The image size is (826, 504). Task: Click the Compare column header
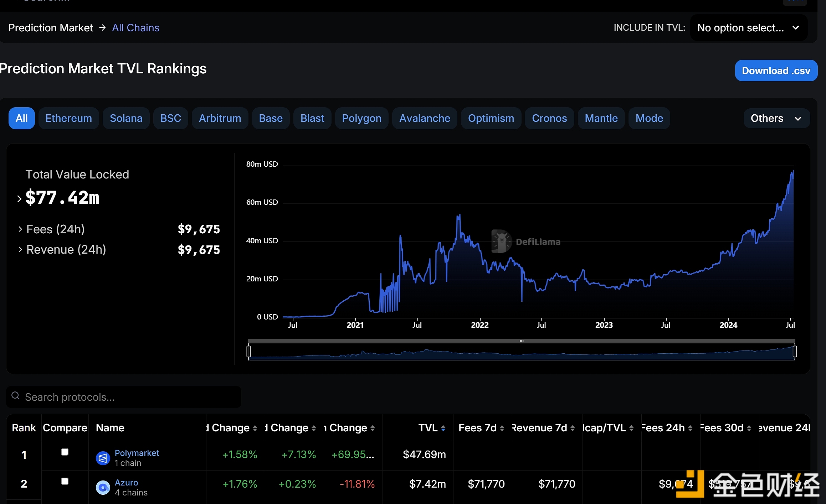[x=65, y=428]
